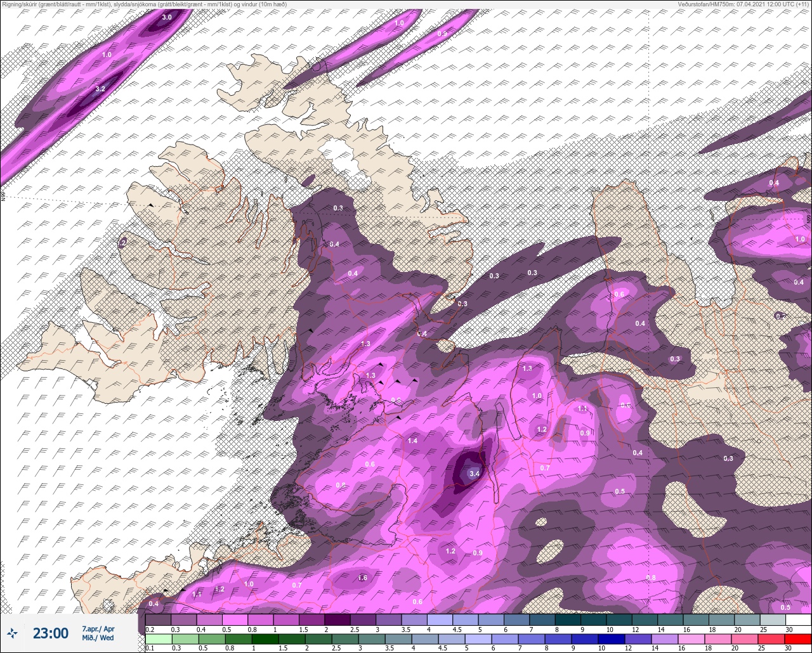This screenshot has width=812, height=653.
Task: Pick the upper-row dark purple swatch at 2
Action: coord(337,619)
